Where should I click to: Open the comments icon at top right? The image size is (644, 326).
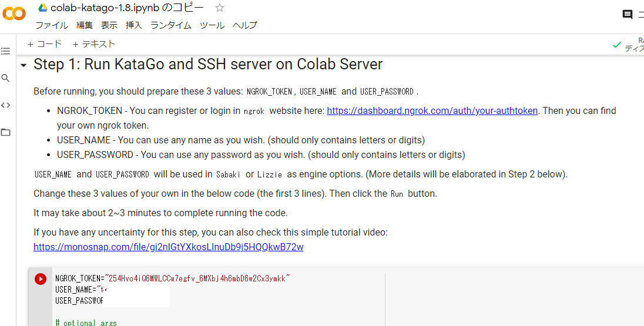(x=627, y=15)
